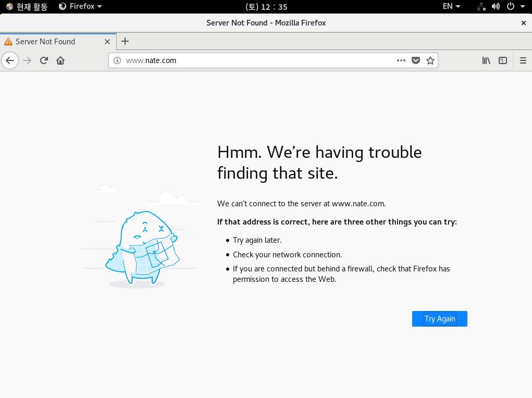This screenshot has width=532, height=398.
Task: Click the network status icon in top bar
Action: pos(481,6)
